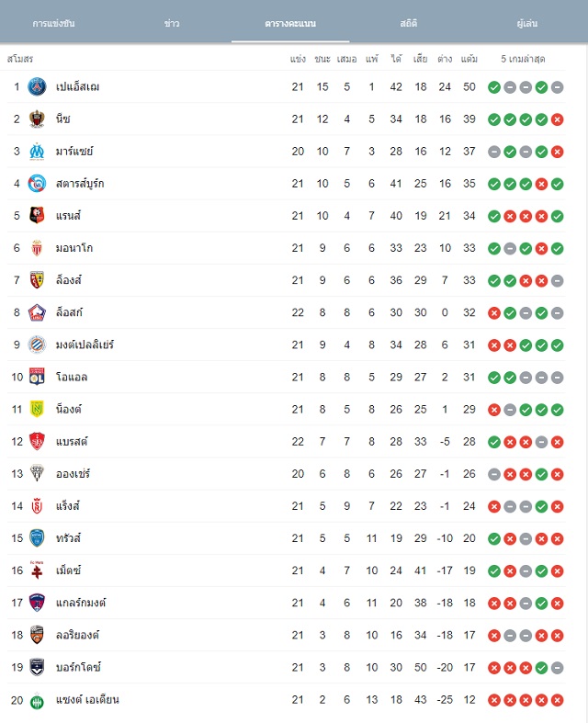
Task: Open the Lyon OL badge
Action: [x=37, y=377]
